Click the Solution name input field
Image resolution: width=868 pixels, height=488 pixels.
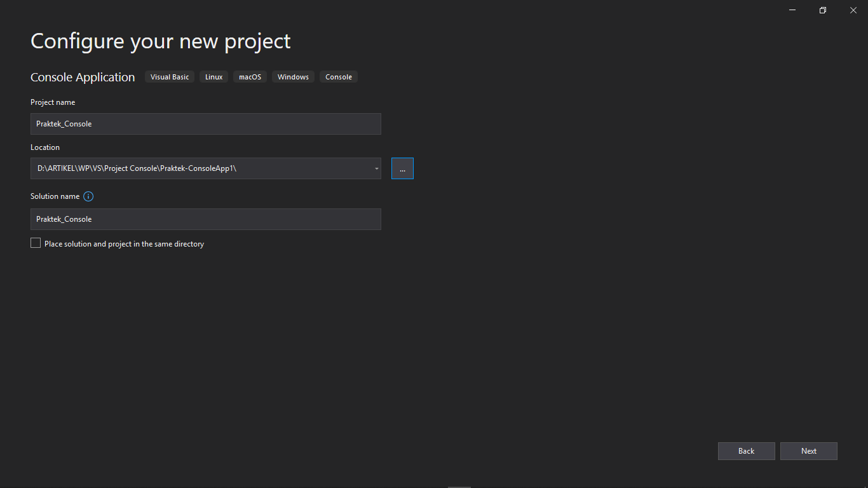tap(206, 219)
